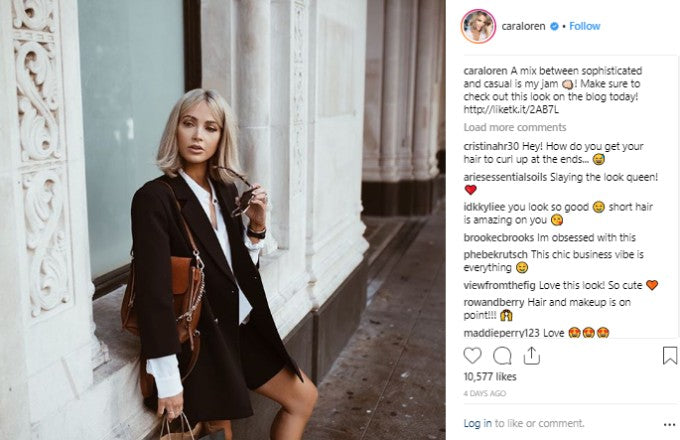This screenshot has height=440, width=680.
Task: Like the post with the heart icon
Action: tap(472, 355)
